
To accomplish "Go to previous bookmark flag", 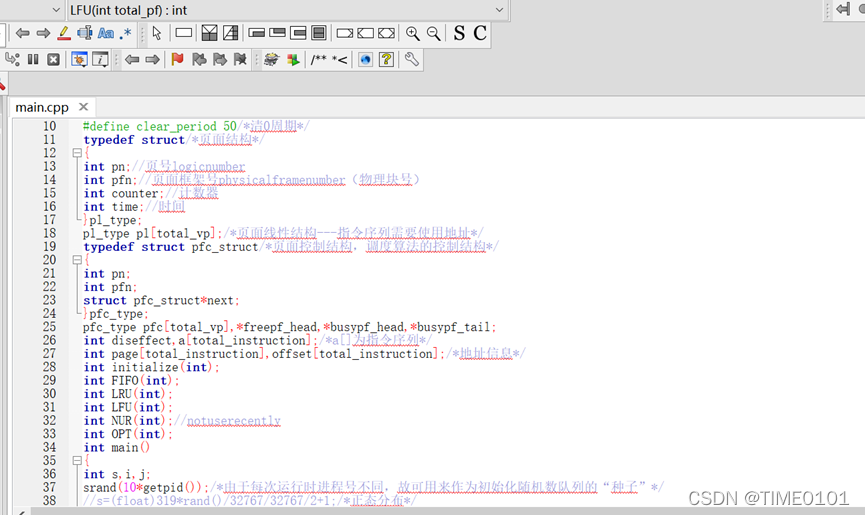I will coord(199,59).
